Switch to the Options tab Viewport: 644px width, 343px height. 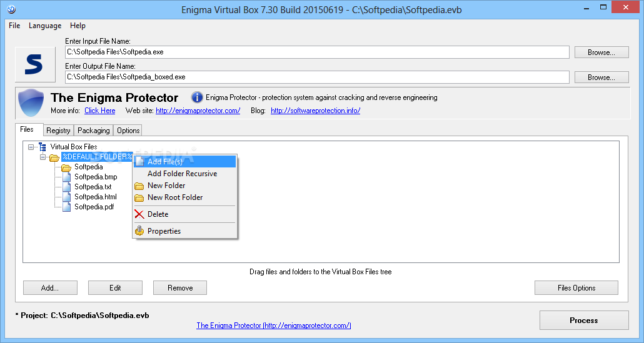[x=128, y=130]
